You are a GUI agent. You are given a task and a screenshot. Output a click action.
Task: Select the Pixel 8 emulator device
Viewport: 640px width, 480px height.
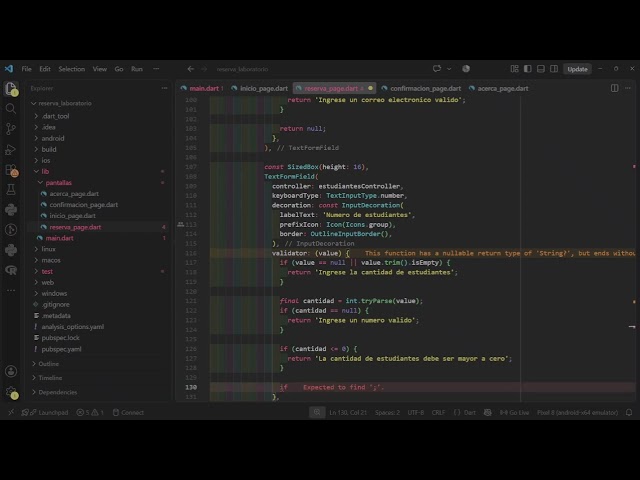point(577,412)
